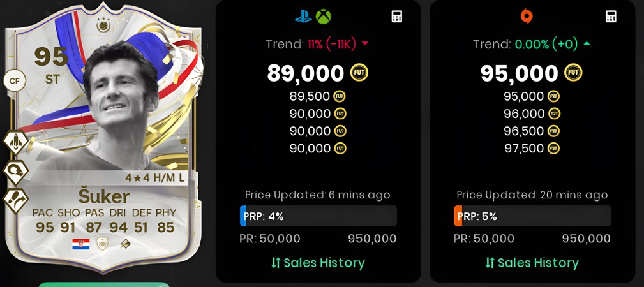This screenshot has height=287, width=644.
Task: Open the calculator in the console price panel
Action: (x=397, y=17)
